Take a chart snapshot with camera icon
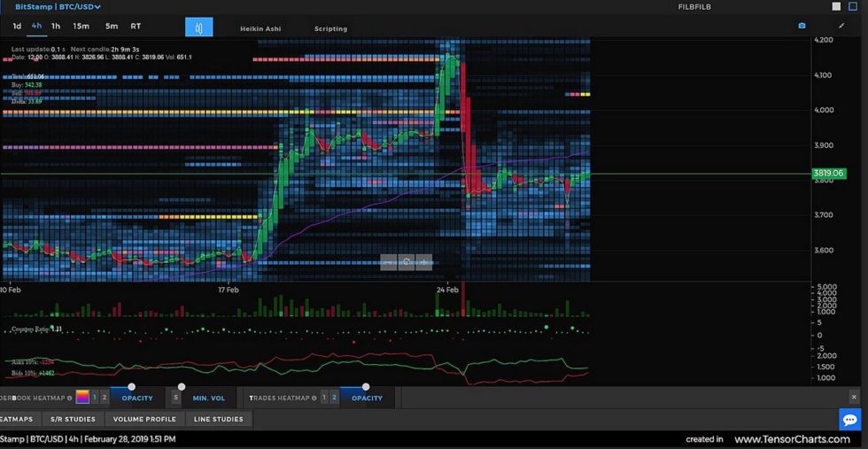 pos(802,26)
